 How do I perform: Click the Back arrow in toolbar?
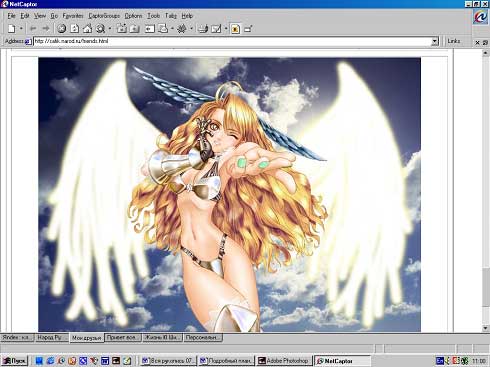33,29
